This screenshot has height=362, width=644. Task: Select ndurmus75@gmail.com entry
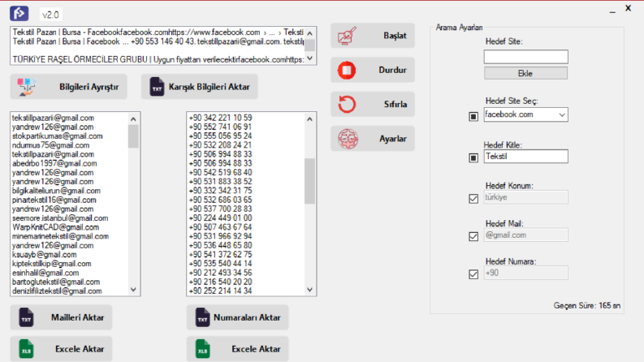pos(50,145)
